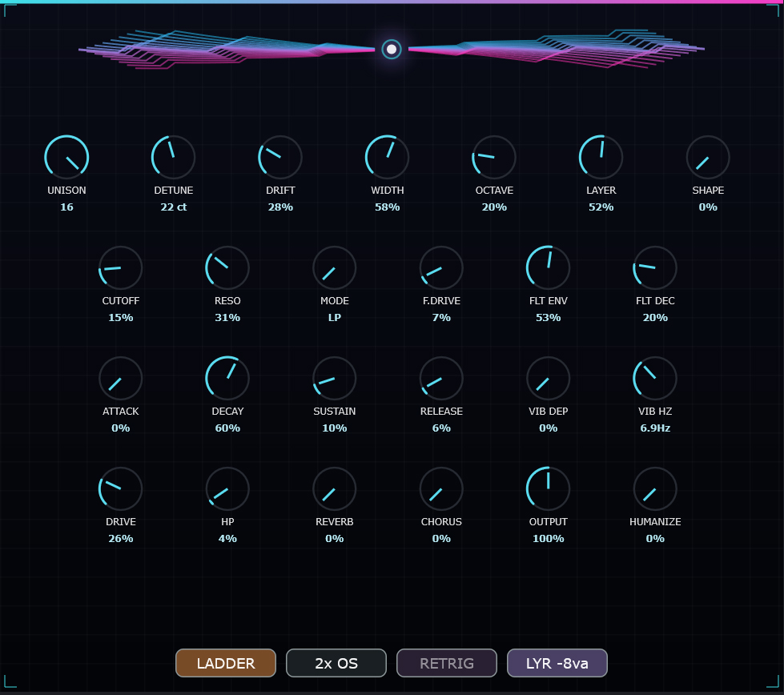Click the HP value 4%
The image size is (784, 695).
click(x=227, y=539)
